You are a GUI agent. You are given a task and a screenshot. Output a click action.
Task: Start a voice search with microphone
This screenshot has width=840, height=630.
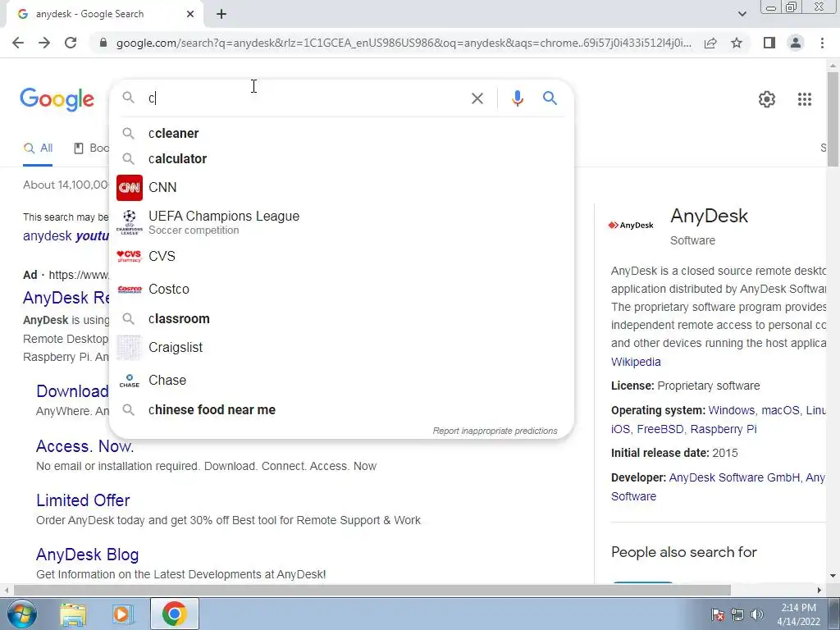point(517,98)
